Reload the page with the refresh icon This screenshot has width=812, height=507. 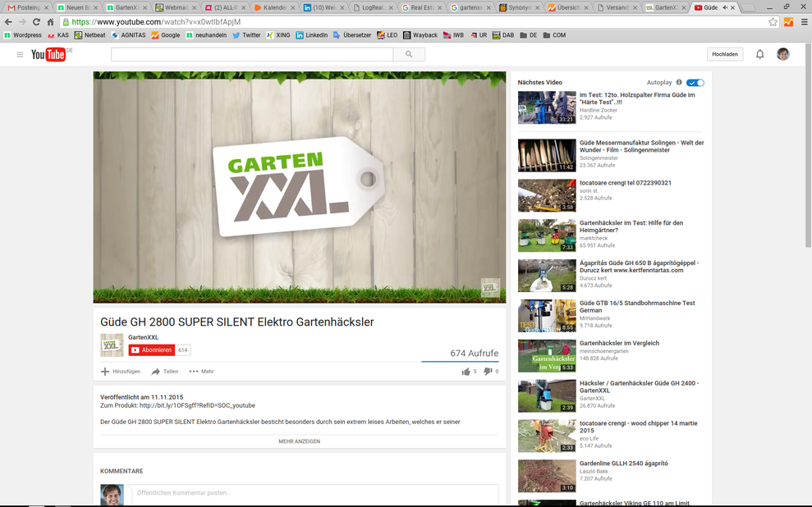pyautogui.click(x=36, y=21)
